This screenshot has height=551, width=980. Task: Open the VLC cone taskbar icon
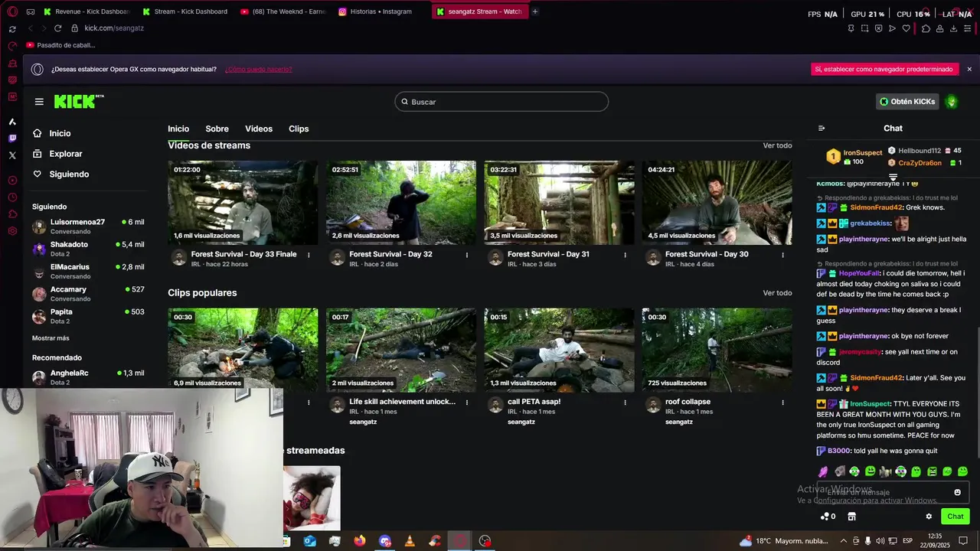tap(410, 541)
